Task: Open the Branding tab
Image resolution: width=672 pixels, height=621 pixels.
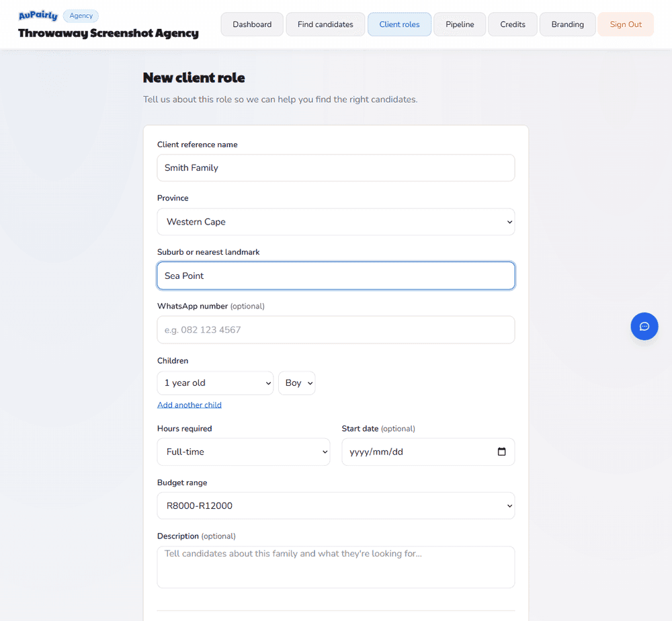Action: point(567,24)
